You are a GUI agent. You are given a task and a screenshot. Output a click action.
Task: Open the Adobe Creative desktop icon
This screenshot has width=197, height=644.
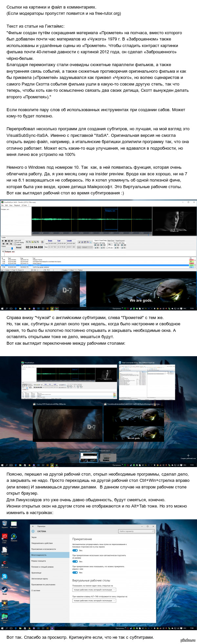[5, 538]
